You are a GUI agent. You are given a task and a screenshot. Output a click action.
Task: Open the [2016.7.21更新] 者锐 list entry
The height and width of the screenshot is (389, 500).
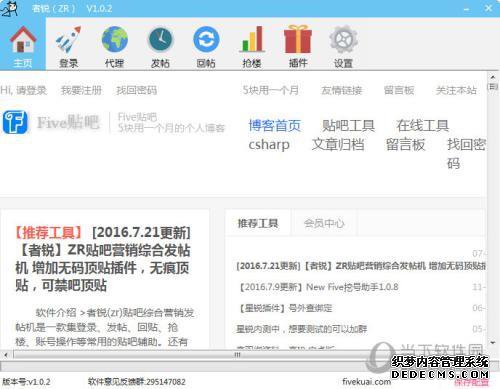pyautogui.click(x=361, y=266)
